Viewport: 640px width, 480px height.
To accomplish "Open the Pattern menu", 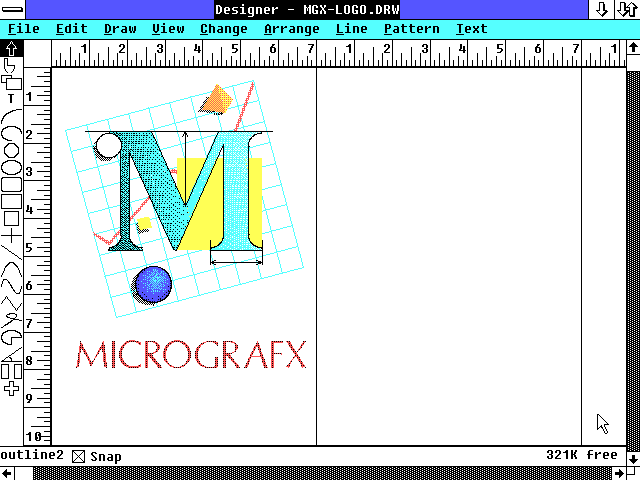I will click(411, 29).
